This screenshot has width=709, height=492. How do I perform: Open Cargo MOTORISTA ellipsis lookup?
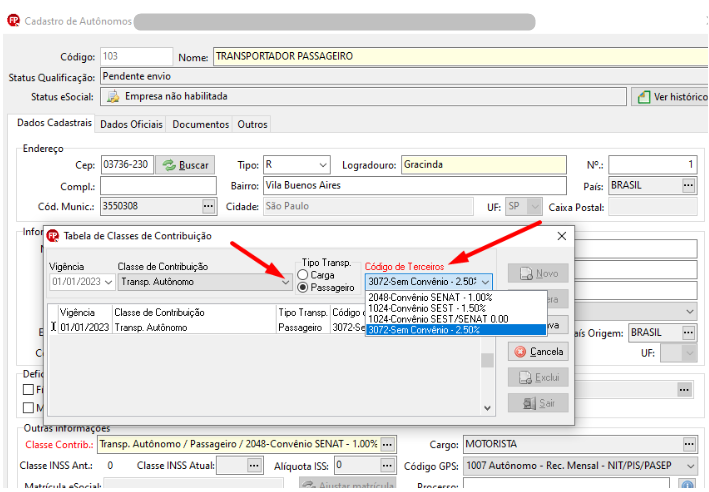tap(689, 444)
